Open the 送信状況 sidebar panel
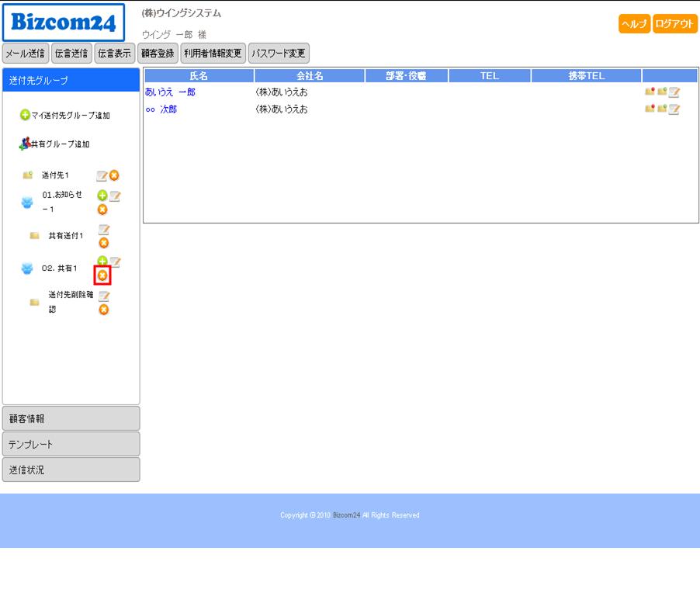Screen dimensions: 700x596 pyautogui.click(x=71, y=470)
